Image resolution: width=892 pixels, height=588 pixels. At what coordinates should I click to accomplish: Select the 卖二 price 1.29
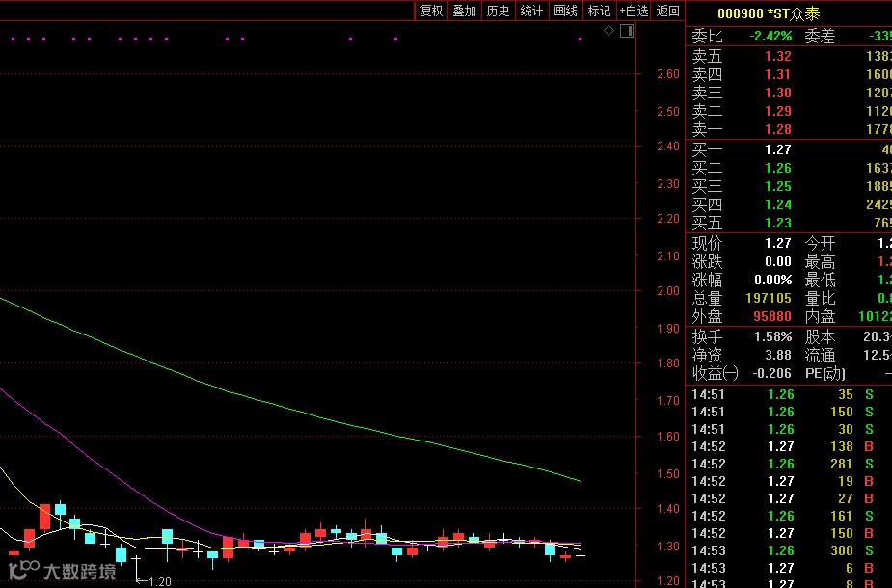[777, 111]
